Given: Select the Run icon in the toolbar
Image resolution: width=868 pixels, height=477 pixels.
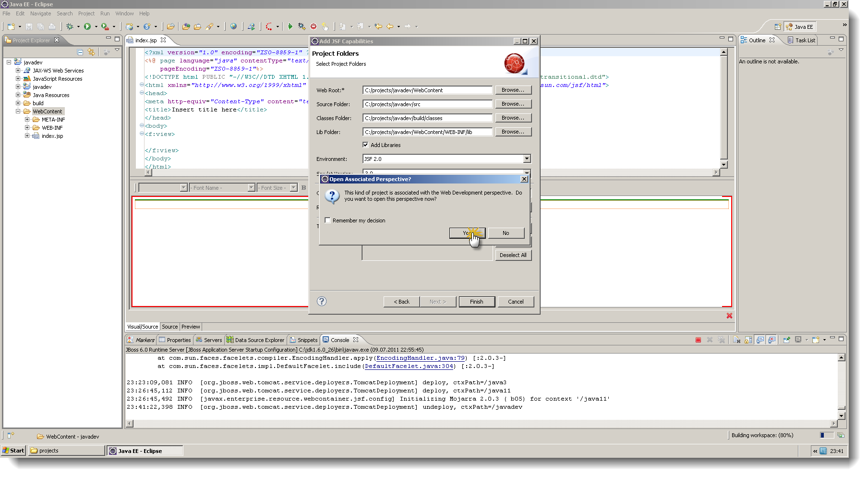Looking at the screenshot, I should click(87, 26).
